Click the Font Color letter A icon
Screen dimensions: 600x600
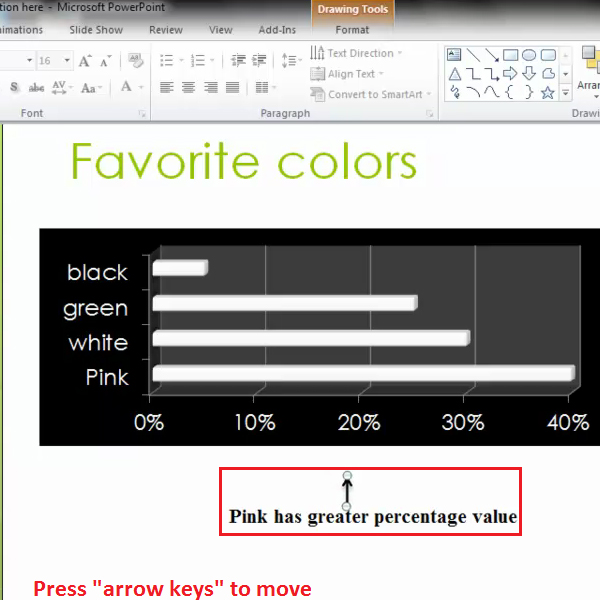click(126, 86)
